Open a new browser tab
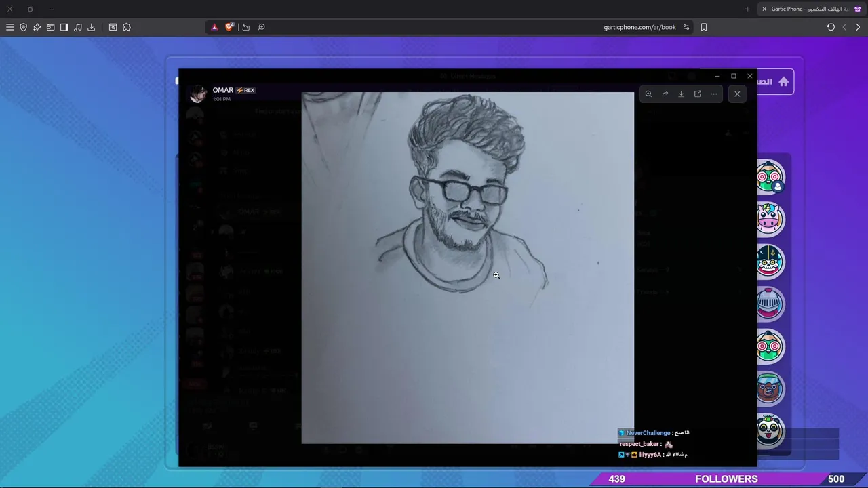Image resolution: width=868 pixels, height=488 pixels. click(747, 9)
